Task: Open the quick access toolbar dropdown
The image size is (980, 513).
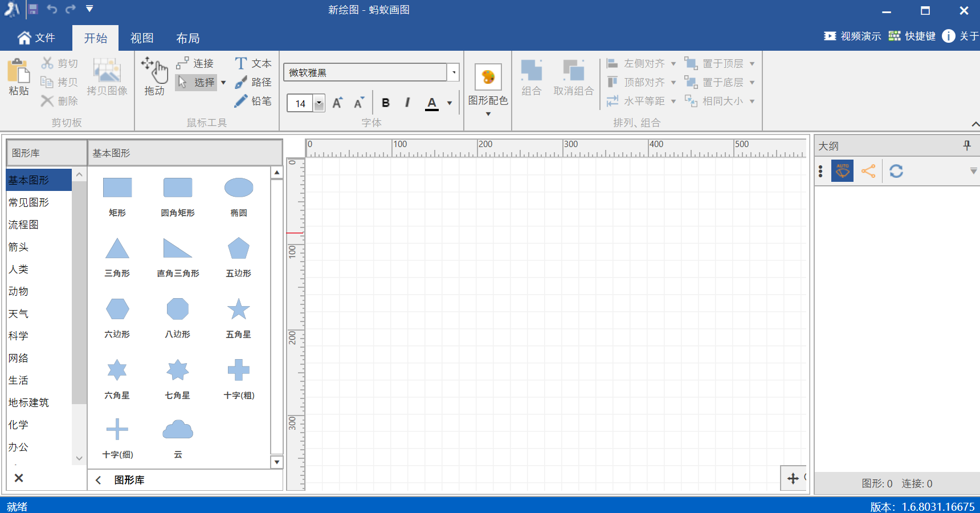Action: click(89, 9)
